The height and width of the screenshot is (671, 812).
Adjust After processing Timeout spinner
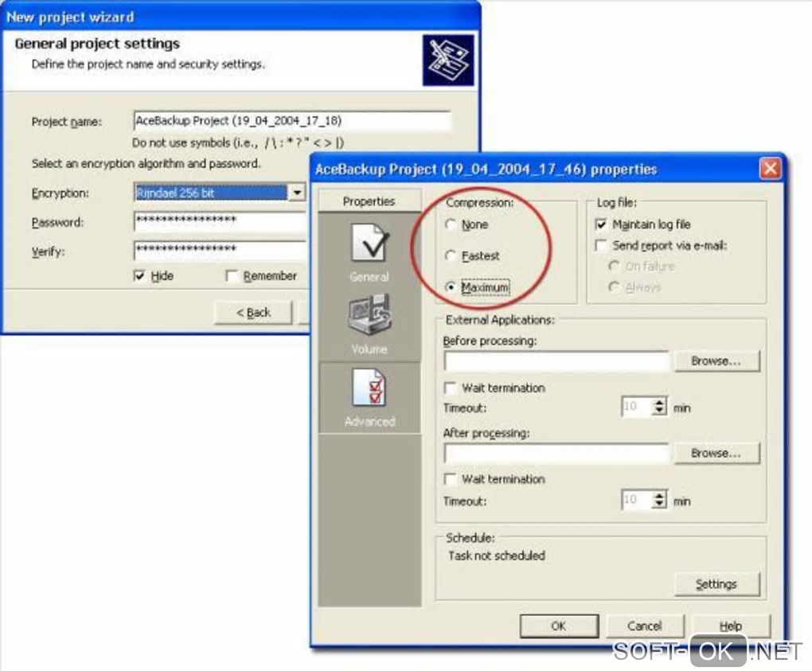coord(658,500)
